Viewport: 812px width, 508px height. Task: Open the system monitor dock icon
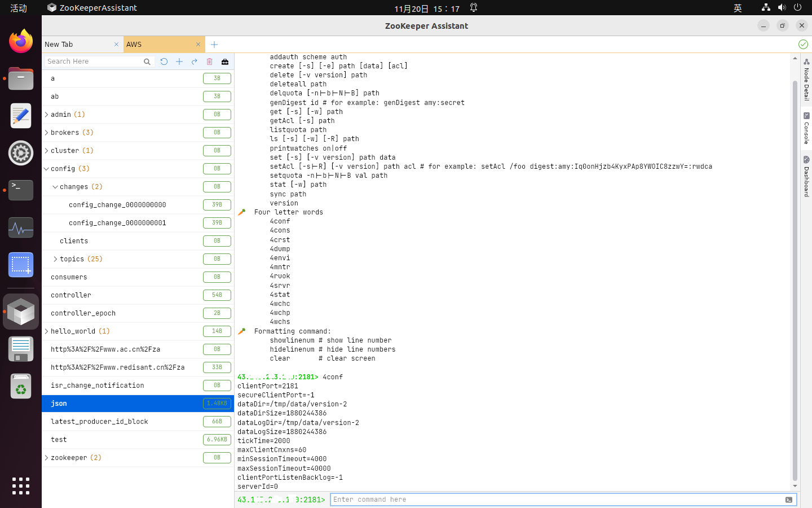pyautogui.click(x=21, y=227)
